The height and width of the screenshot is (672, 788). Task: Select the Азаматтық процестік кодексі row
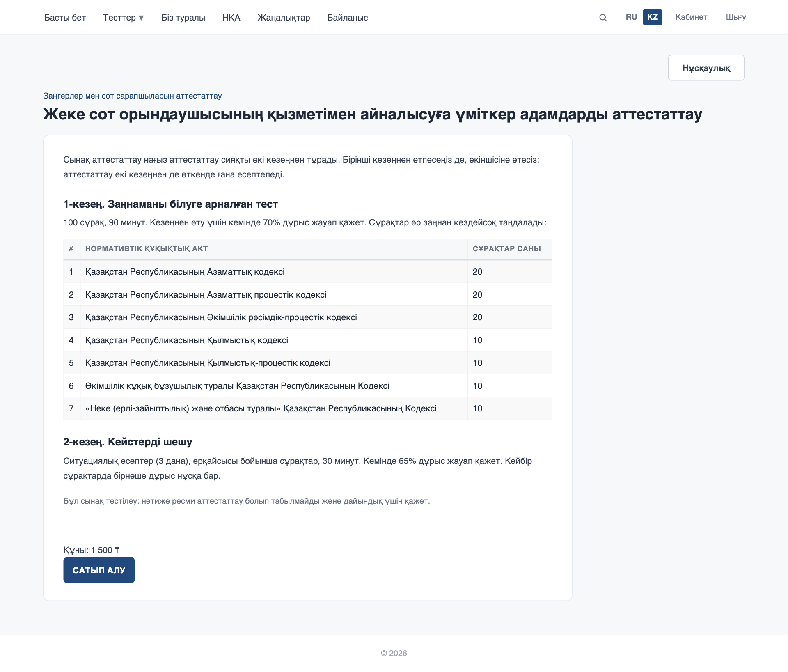(x=308, y=295)
